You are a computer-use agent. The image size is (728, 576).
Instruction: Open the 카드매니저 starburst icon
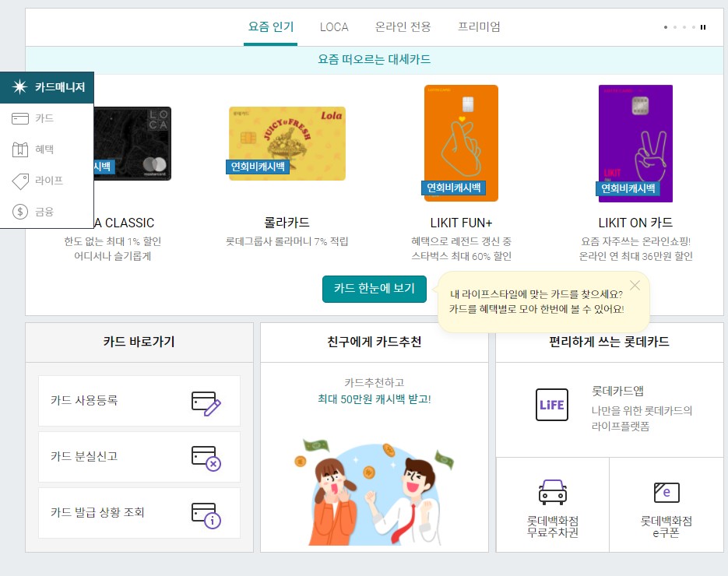pos(19,87)
